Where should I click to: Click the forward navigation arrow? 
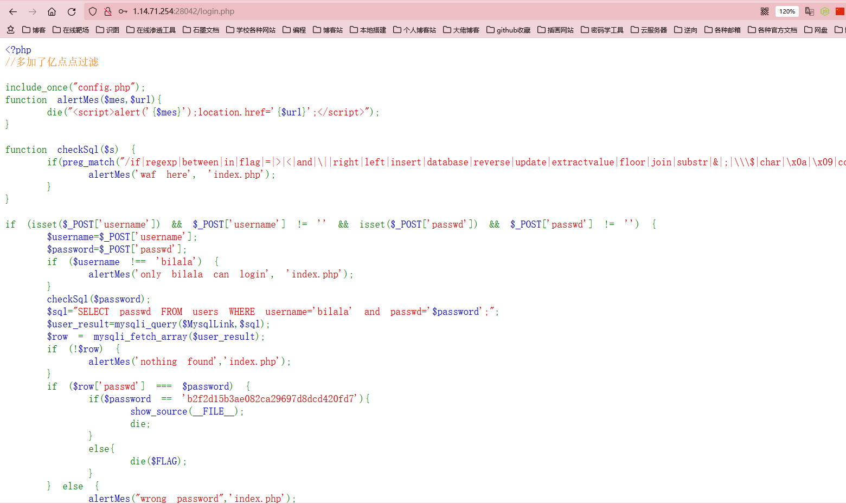[x=33, y=11]
